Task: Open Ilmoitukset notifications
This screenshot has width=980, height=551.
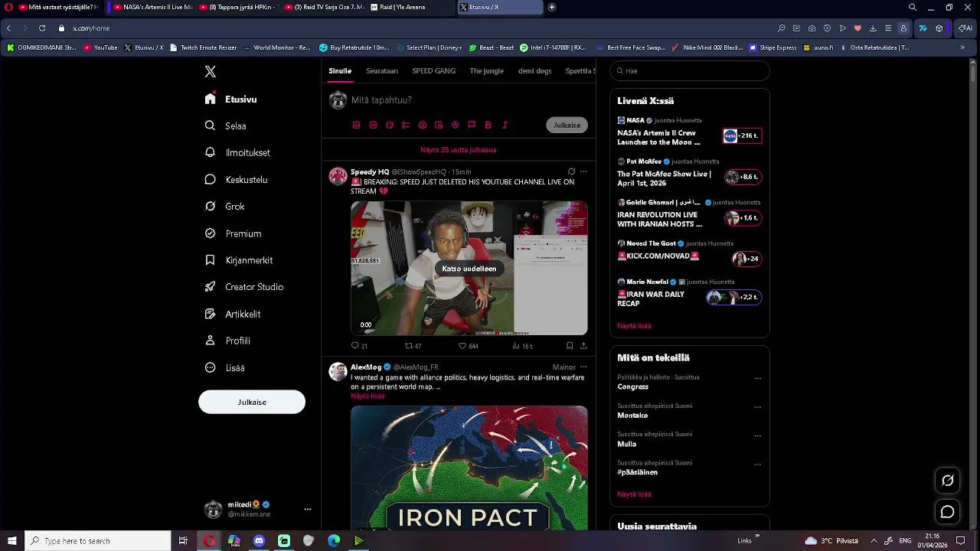Action: tap(237, 153)
